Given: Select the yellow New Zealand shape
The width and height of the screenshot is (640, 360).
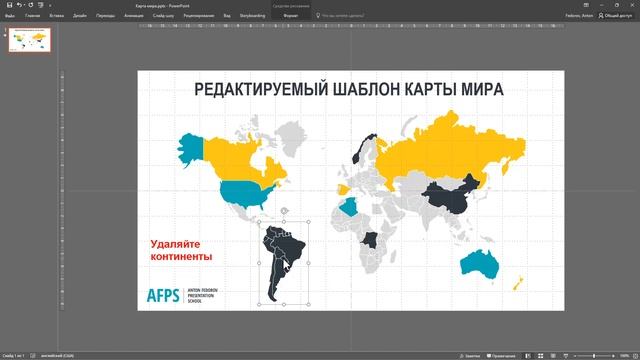Looking at the screenshot, I should [518, 283].
